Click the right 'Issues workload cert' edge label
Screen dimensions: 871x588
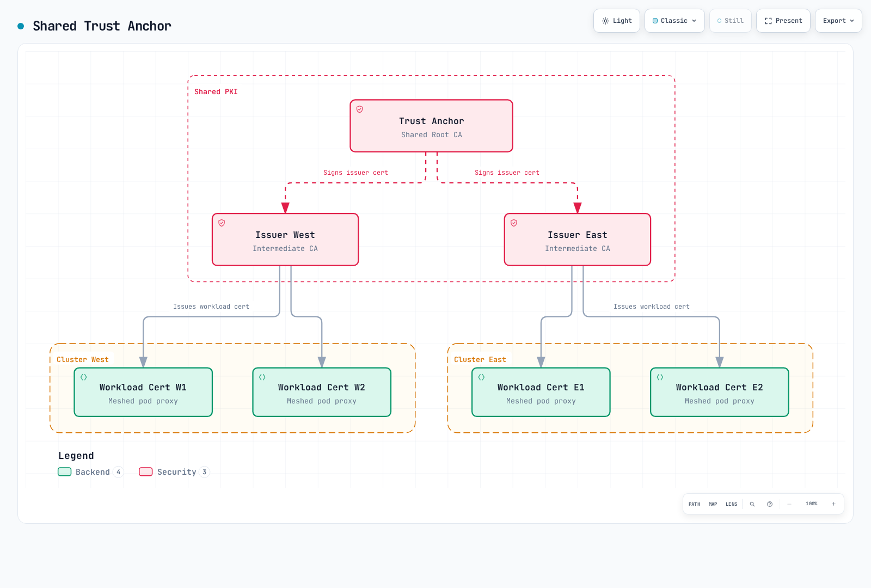652,307
